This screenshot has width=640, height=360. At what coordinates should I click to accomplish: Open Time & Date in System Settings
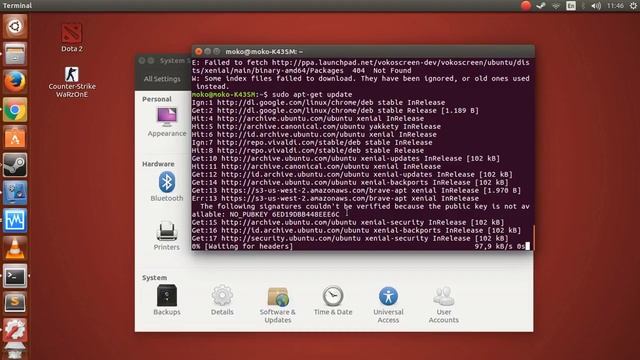[x=333, y=300]
